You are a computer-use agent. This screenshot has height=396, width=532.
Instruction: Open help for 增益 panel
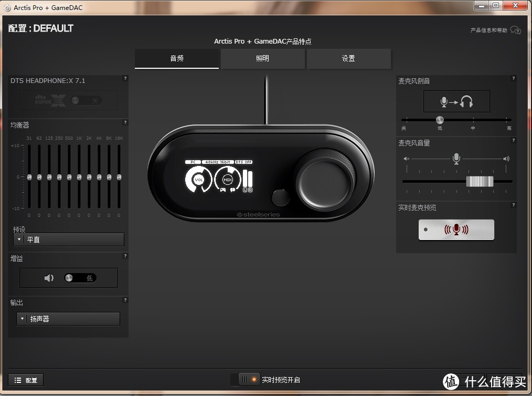coord(125,256)
